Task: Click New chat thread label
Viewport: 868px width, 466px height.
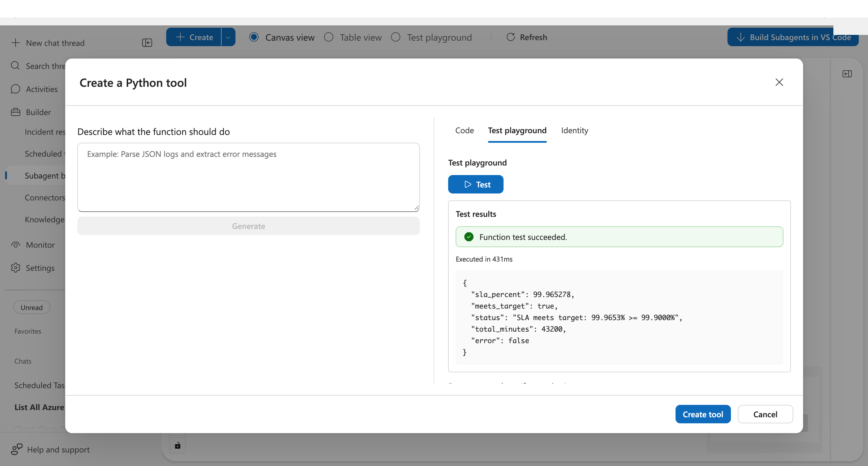Action: pyautogui.click(x=55, y=43)
